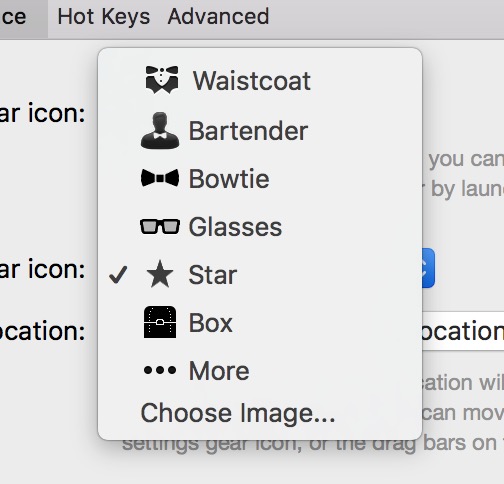This screenshot has height=484, width=504.
Task: Click the Box menu entry text
Action: tap(211, 323)
